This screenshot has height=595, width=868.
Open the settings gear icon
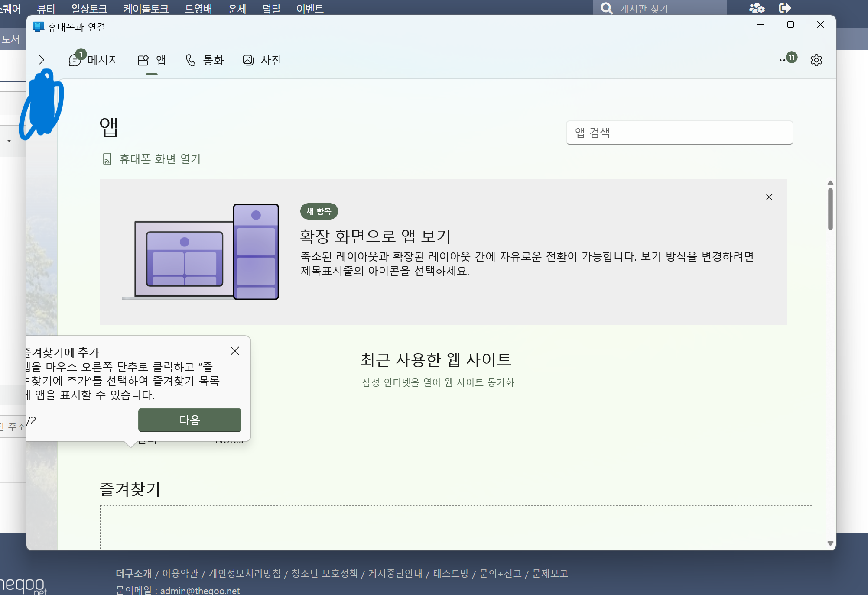point(816,60)
